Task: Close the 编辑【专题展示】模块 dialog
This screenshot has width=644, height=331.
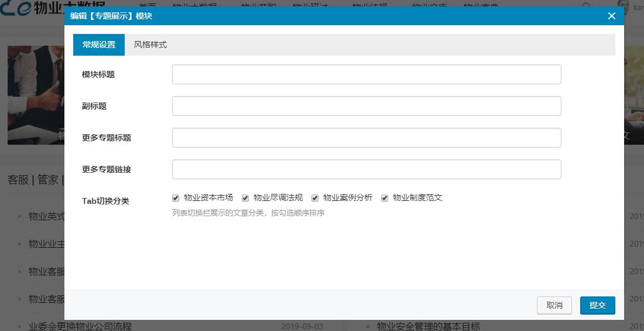Action: point(612,16)
